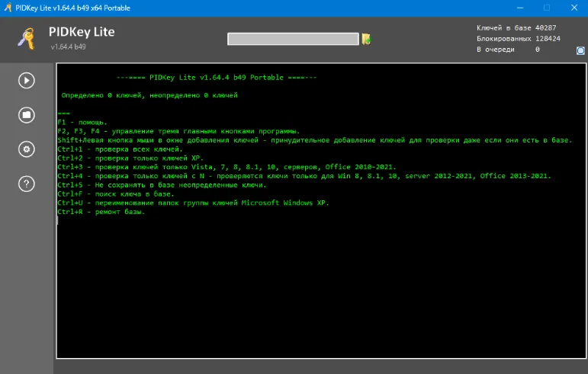The width and height of the screenshot is (588, 374).
Task: Click the 'В очереди 0' counter
Action: [508, 50]
